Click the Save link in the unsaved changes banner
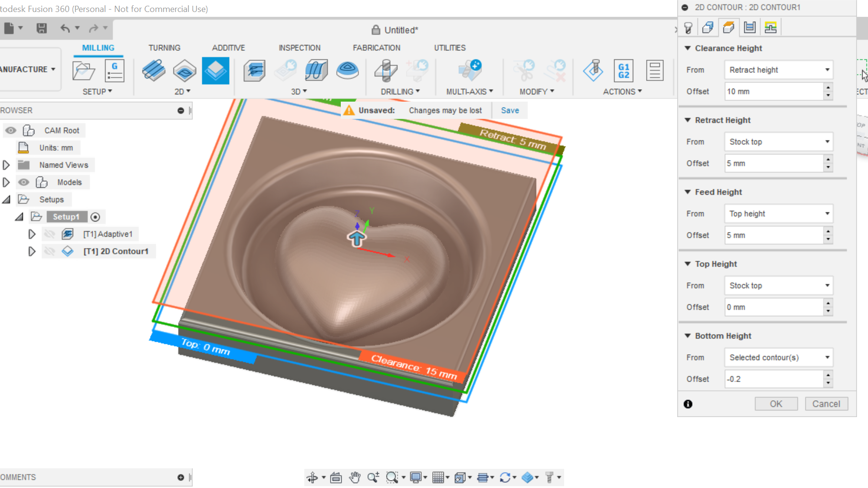The image size is (868, 488). (x=509, y=110)
